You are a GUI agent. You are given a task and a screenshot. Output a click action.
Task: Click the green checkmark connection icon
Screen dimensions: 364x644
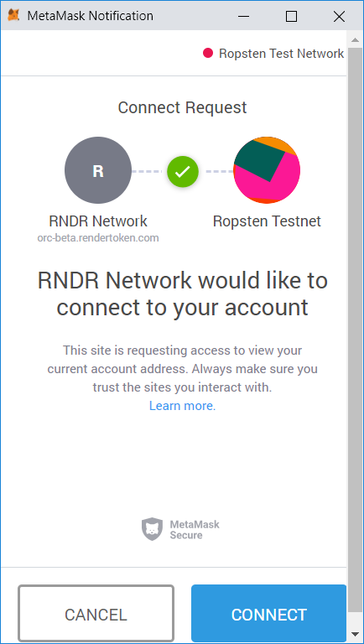[x=182, y=172]
